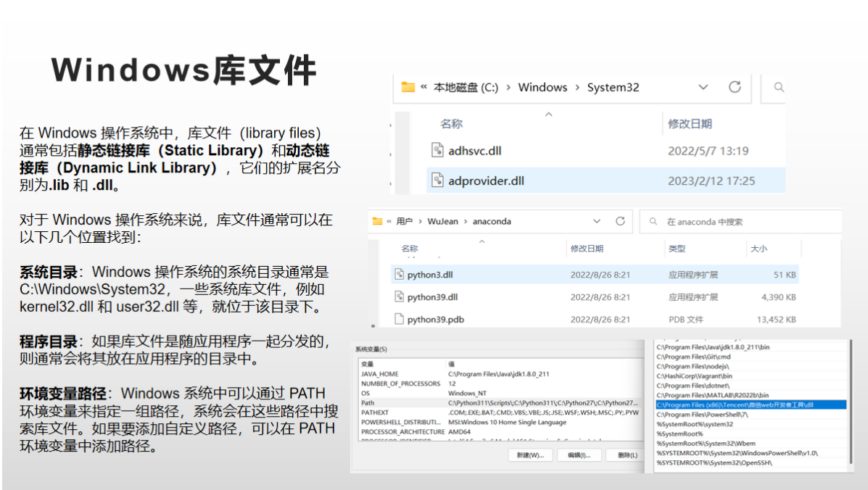Click the 51 KB size of python3.dll
The width and height of the screenshot is (868, 490).
coord(785,274)
